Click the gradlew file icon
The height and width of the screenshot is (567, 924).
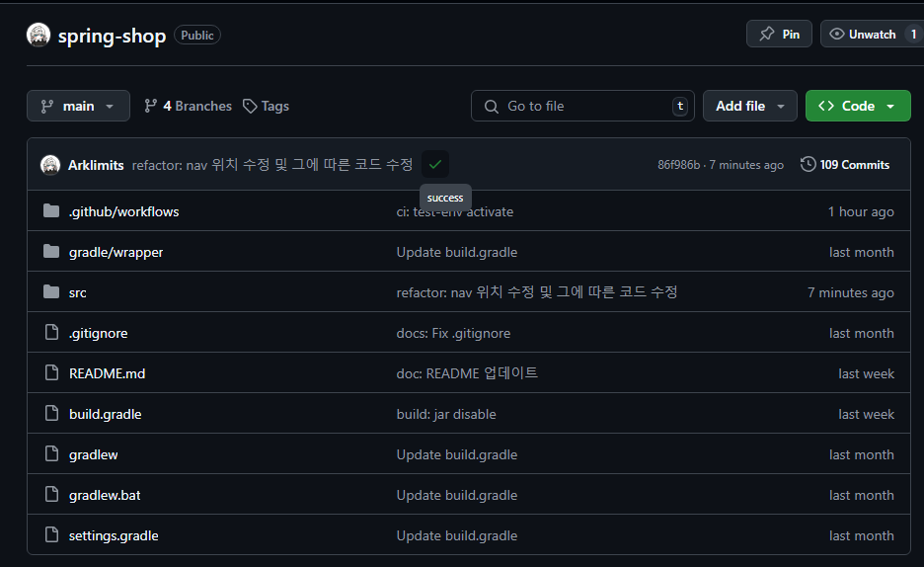coord(52,453)
